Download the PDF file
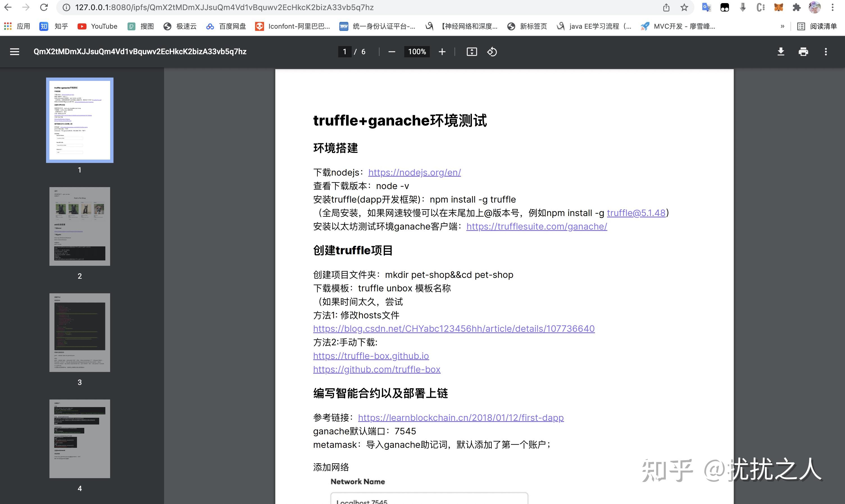 click(781, 52)
